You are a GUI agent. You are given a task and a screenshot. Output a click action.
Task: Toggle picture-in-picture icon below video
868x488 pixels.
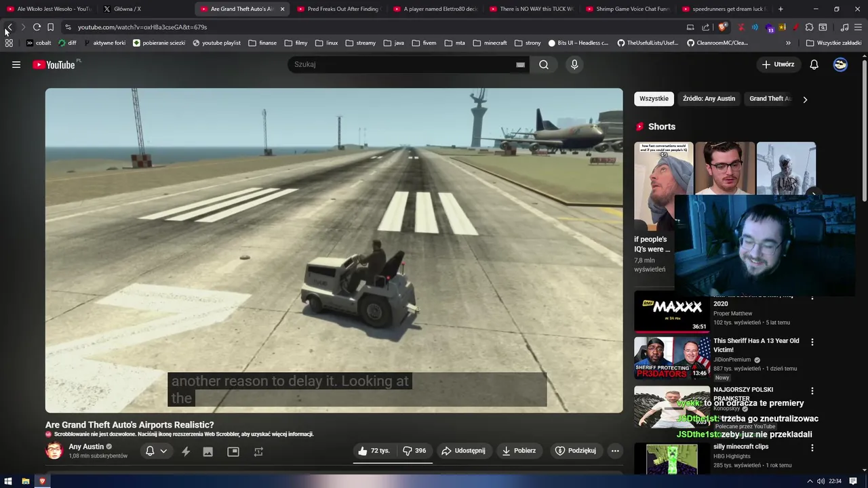point(233,451)
